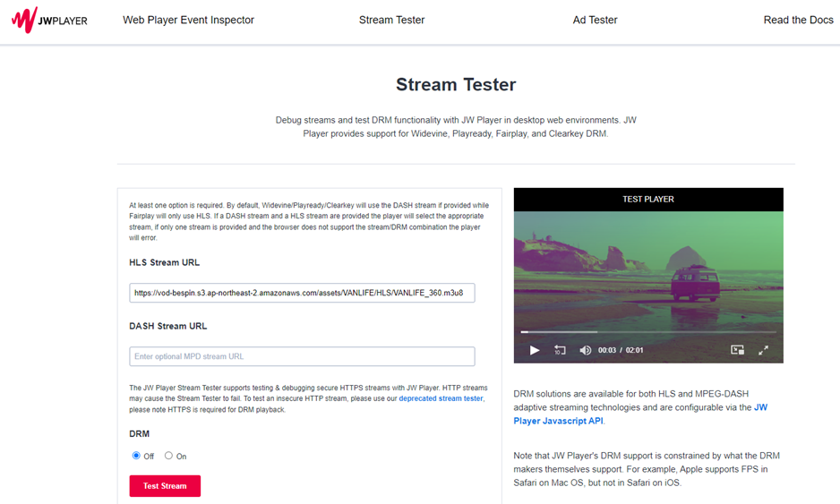Rewind video 10 seconds
The height and width of the screenshot is (504, 840).
[560, 350]
